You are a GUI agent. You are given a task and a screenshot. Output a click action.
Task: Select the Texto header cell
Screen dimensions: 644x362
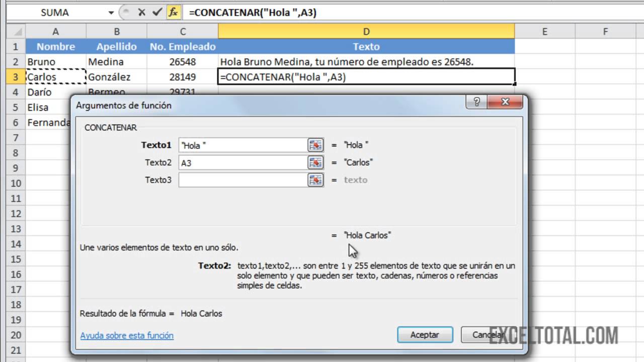[366, 47]
